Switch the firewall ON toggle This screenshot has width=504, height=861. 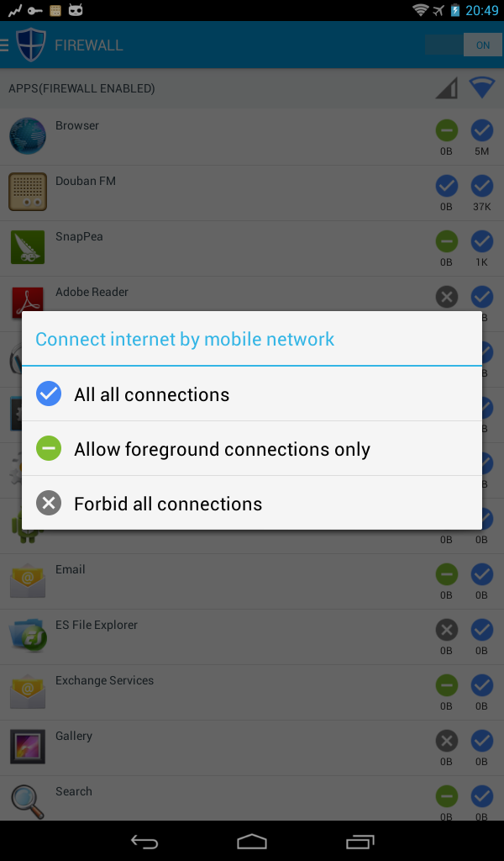point(464,45)
